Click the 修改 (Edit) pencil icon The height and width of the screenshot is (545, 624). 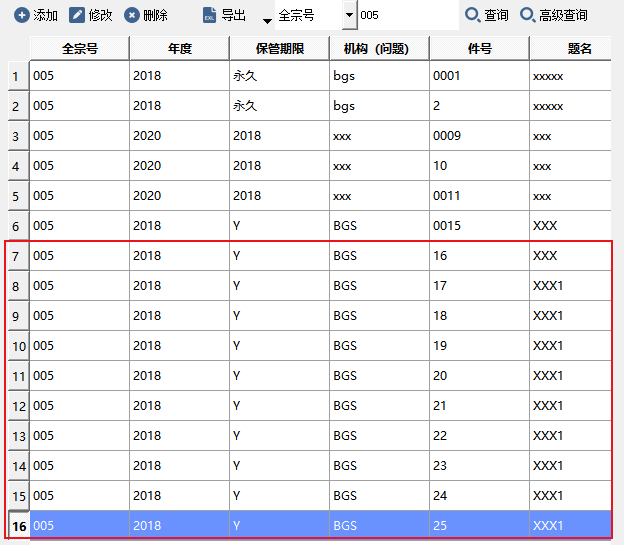coord(77,16)
